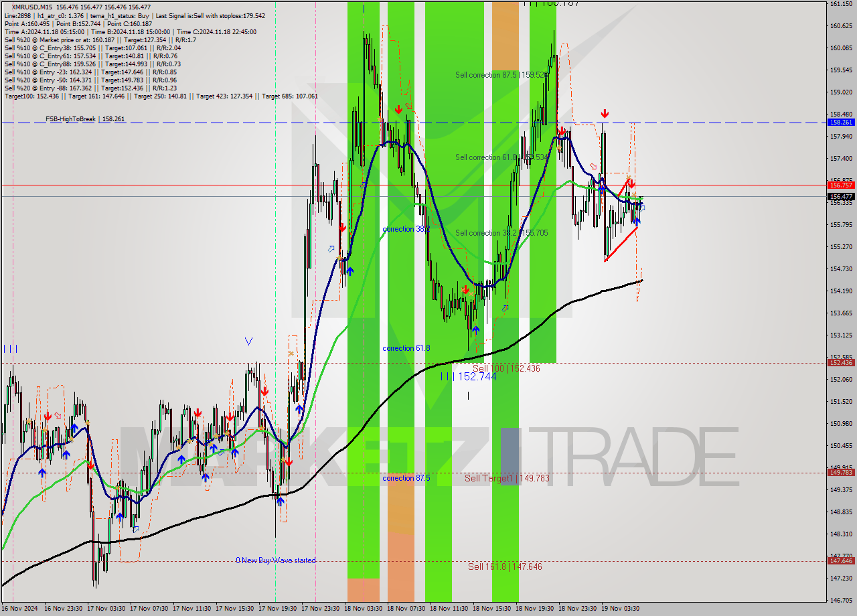This screenshot has height=616, width=857.
Task: Click the red 147.646 price tag
Action: point(841,561)
